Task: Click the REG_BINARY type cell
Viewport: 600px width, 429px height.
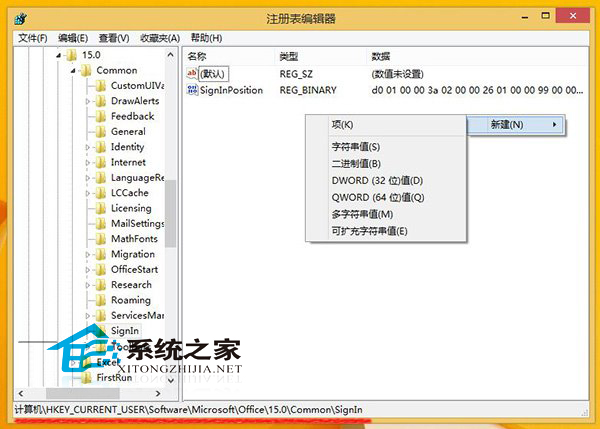Action: pos(308,90)
